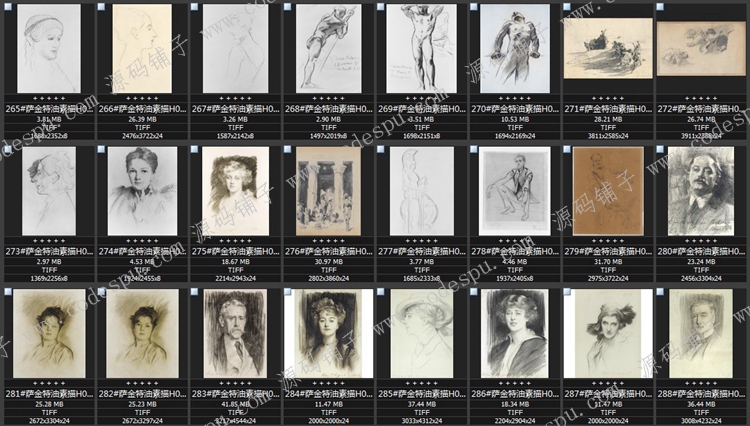Tick the checkbox on item 279
This screenshot has width=750, height=426.
pyautogui.click(x=567, y=149)
